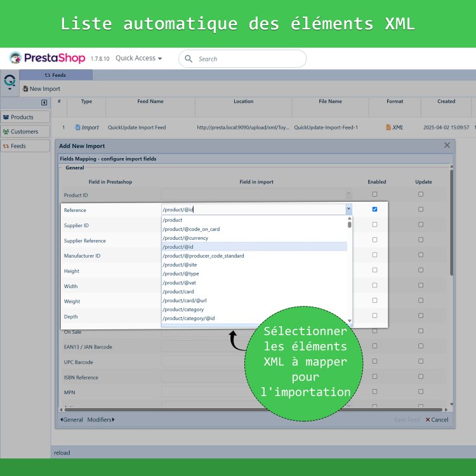
Task: Select /product from the dropdown list
Action: [255, 220]
